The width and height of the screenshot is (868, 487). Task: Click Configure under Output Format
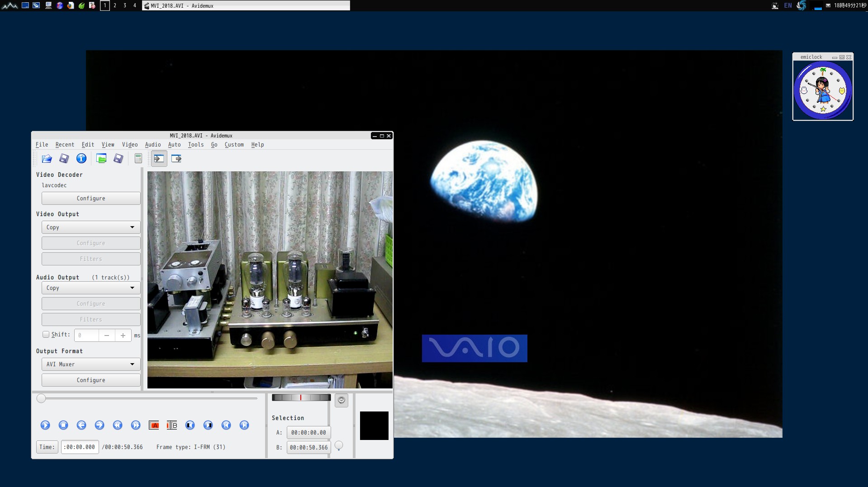point(91,380)
